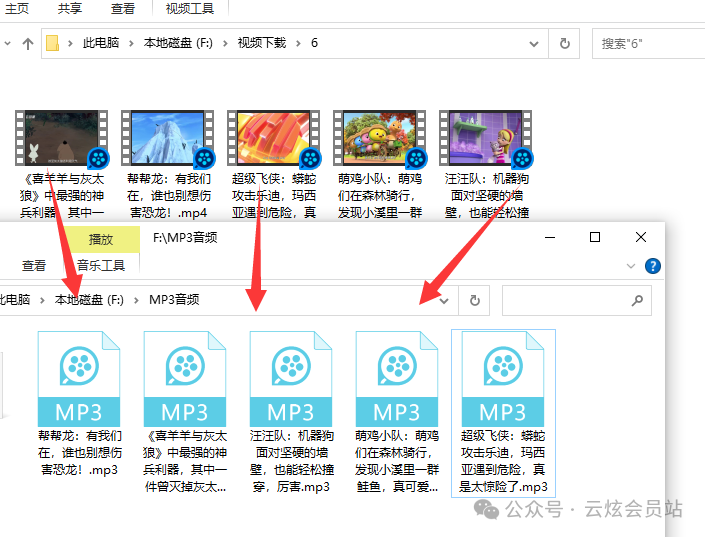Click the 超级飞侠 video file name text

tap(274, 196)
